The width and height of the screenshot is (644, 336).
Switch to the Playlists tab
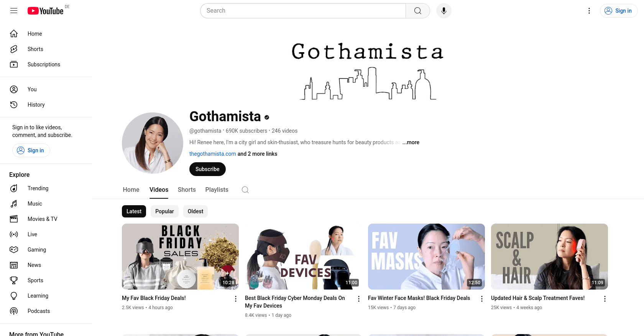coord(217,190)
